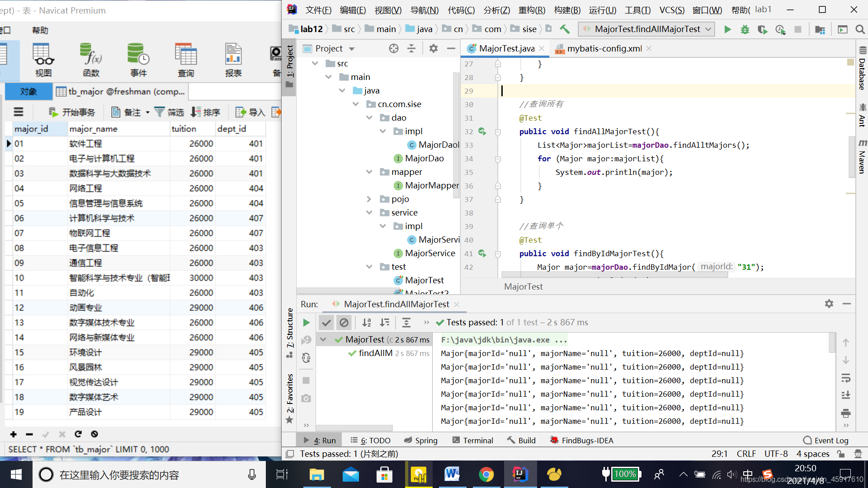Viewport: 868px width, 488px height.
Task: Click Navicat refresh icon
Action: (78, 434)
